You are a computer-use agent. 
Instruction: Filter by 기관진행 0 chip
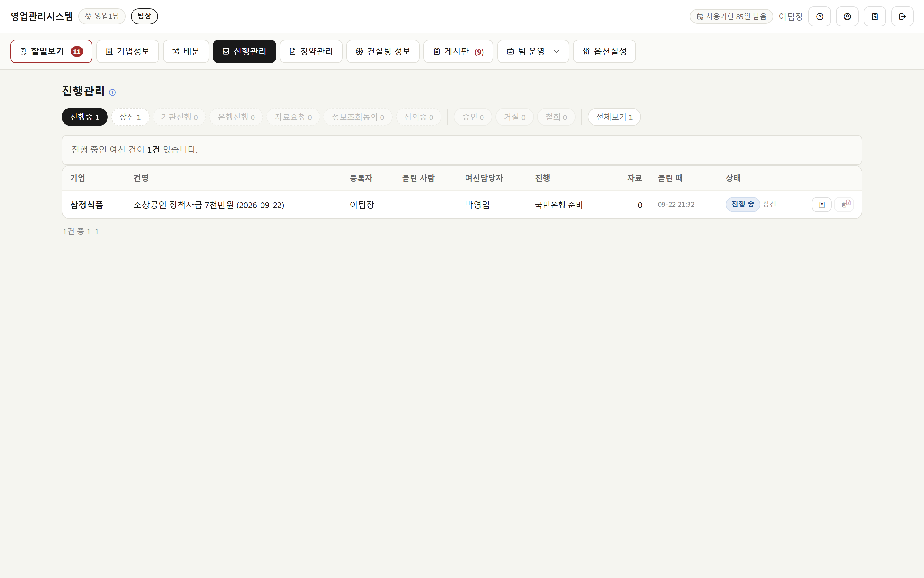click(x=179, y=117)
